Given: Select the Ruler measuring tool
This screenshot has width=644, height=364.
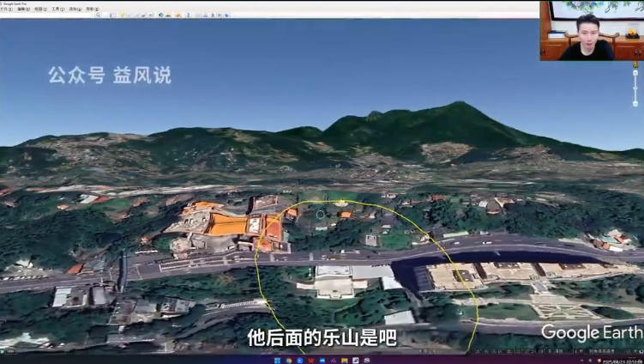Looking at the screenshot, I should (x=188, y=15).
